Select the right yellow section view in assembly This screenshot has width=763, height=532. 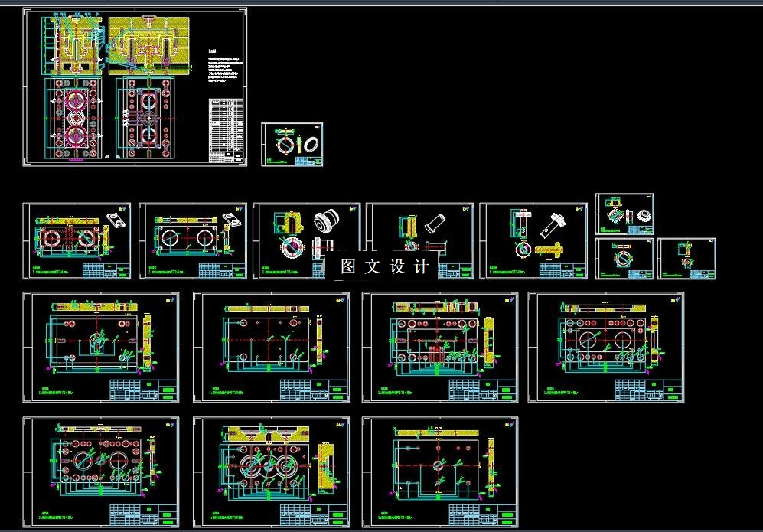point(148,45)
